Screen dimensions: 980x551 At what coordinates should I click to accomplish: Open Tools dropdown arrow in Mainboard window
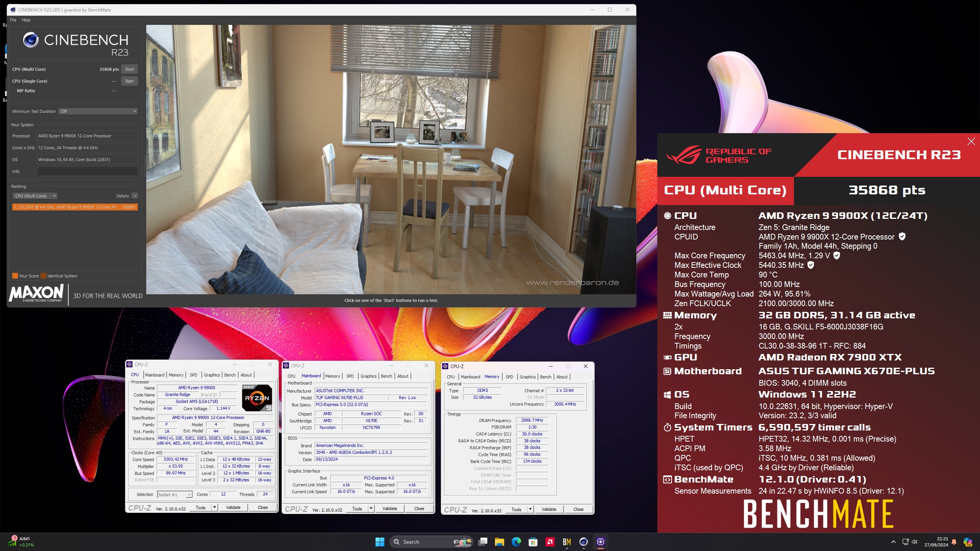point(371,509)
